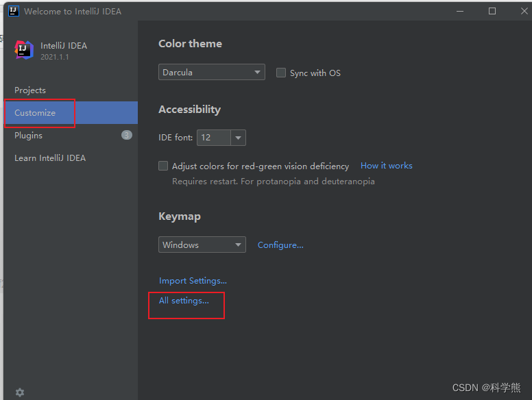
Task: Switch to the Plugins tab
Action: click(71, 135)
